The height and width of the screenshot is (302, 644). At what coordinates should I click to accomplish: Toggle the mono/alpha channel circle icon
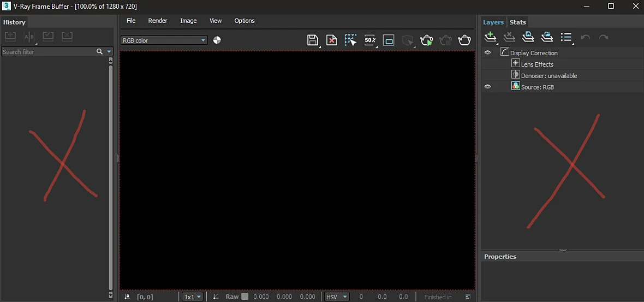(x=217, y=40)
